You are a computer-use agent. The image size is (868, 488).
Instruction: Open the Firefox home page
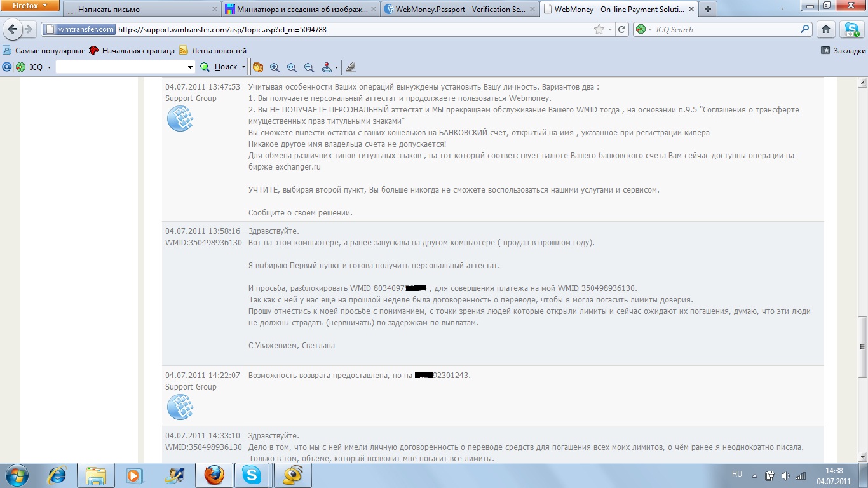826,29
